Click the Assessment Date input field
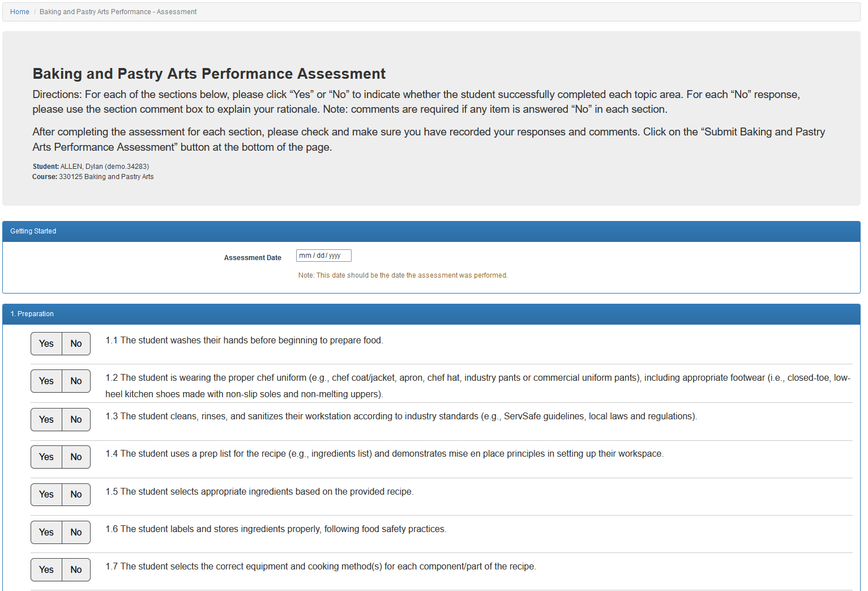The height and width of the screenshot is (591, 868). [323, 256]
